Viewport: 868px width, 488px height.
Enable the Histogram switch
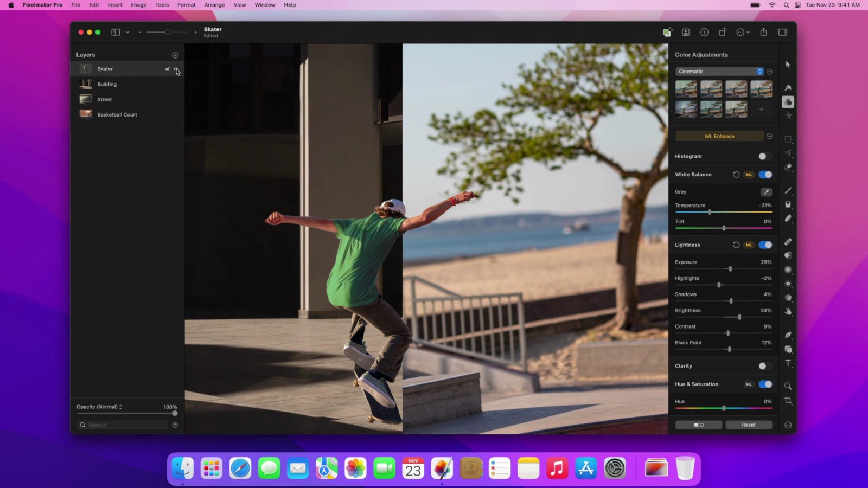click(x=764, y=156)
